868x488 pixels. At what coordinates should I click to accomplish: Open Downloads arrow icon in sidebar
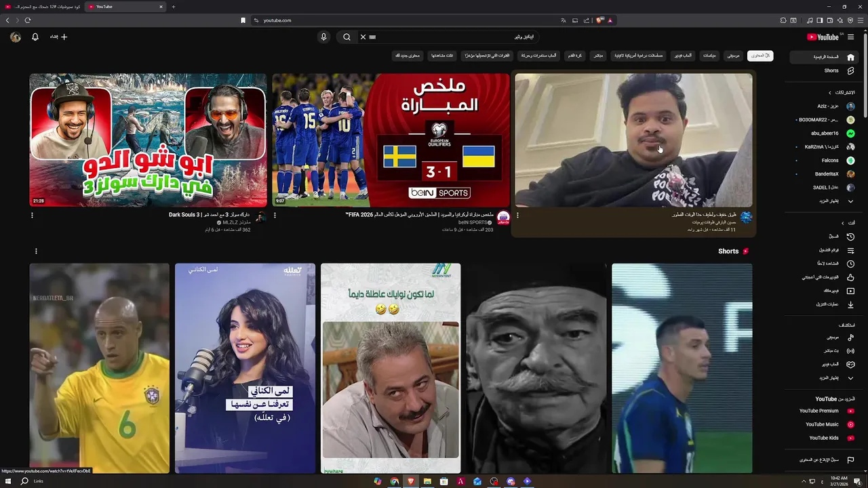(x=850, y=304)
